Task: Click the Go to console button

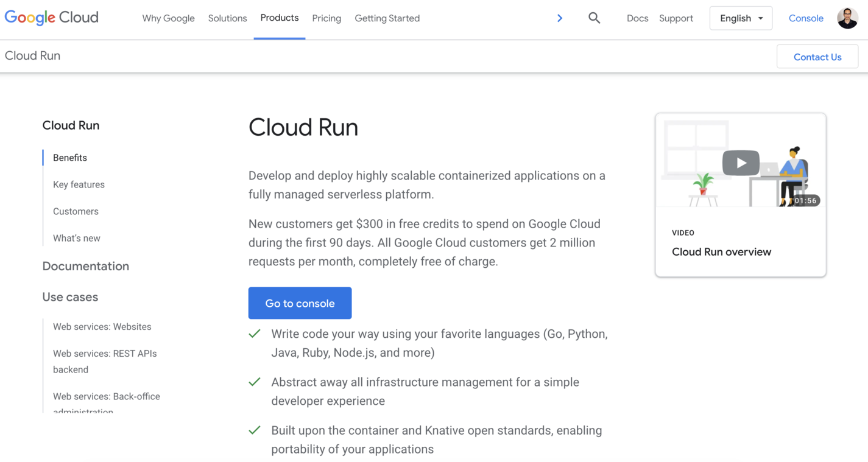Action: tap(300, 303)
